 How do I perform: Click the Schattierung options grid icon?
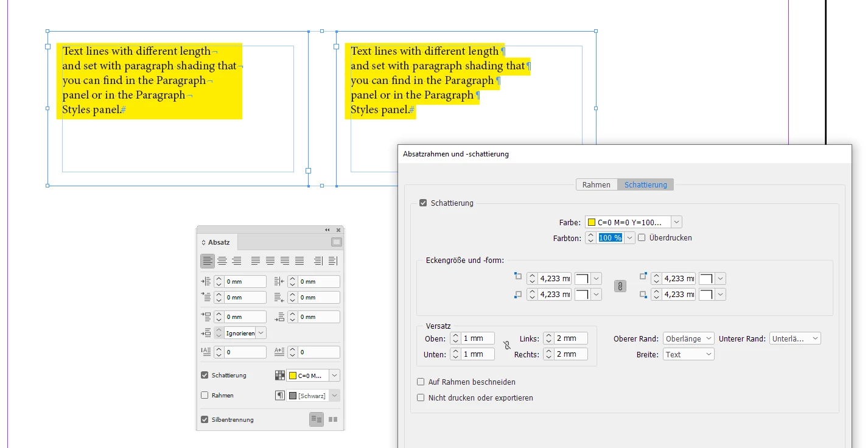tap(280, 376)
